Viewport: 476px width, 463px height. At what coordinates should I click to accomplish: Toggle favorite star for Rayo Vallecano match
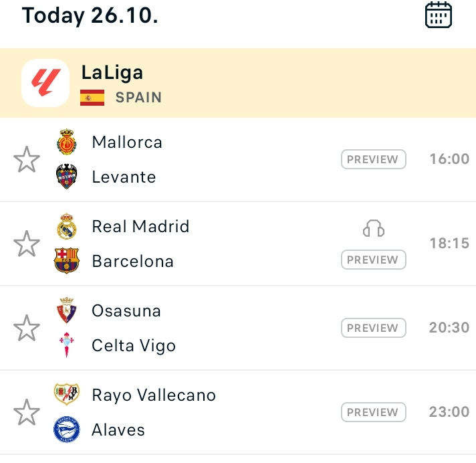[27, 413]
